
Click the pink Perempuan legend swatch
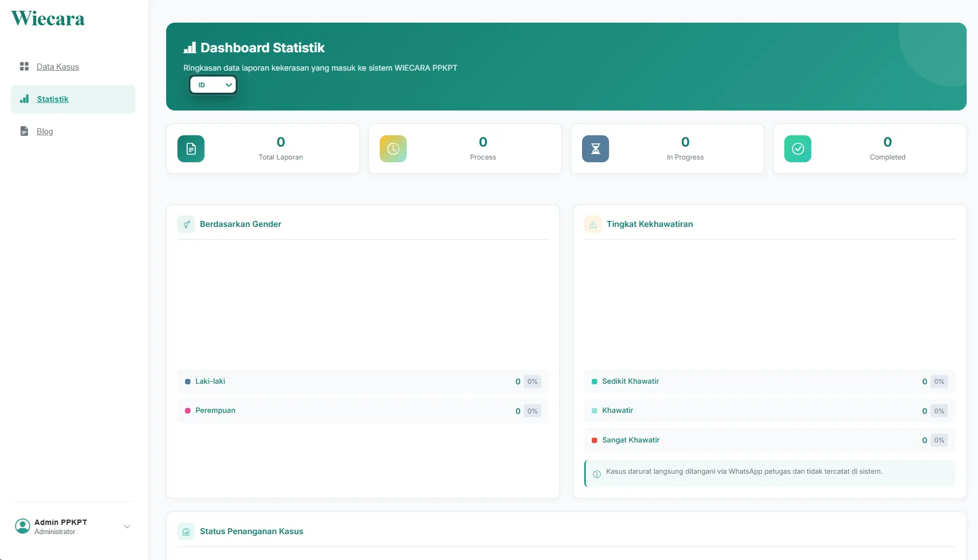tap(188, 411)
